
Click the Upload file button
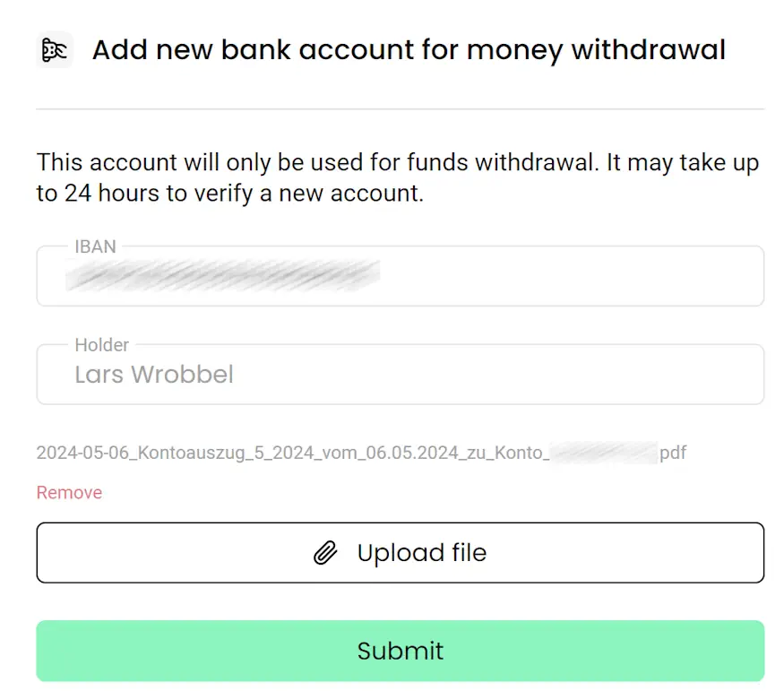400,553
